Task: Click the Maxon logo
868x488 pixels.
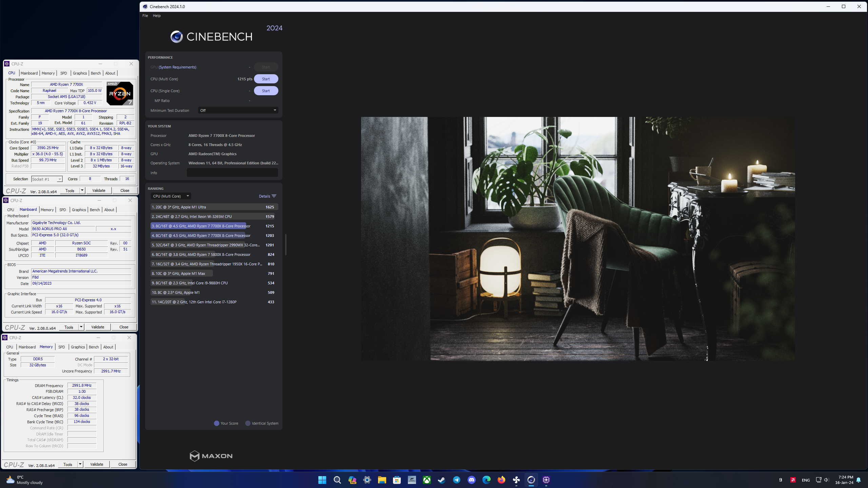Action: coord(211,456)
